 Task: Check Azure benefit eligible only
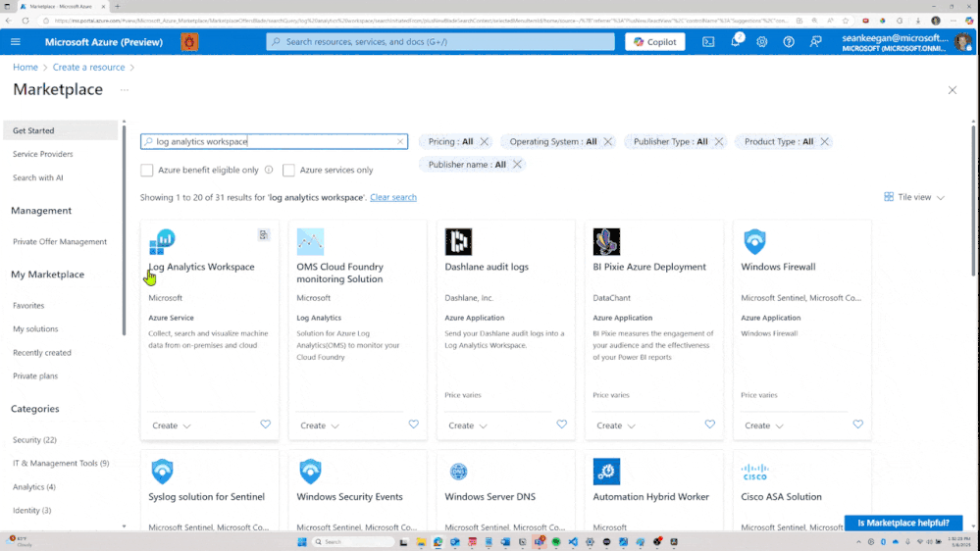[x=147, y=170]
